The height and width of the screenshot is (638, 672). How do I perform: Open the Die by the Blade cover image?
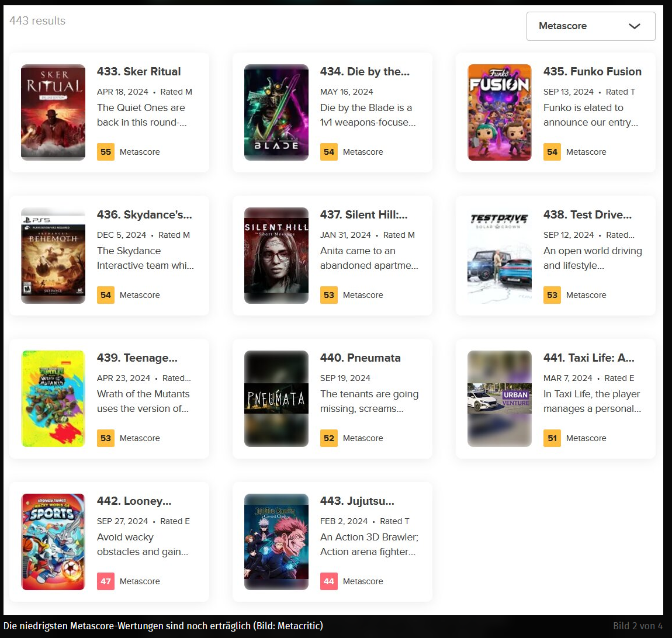(x=276, y=112)
